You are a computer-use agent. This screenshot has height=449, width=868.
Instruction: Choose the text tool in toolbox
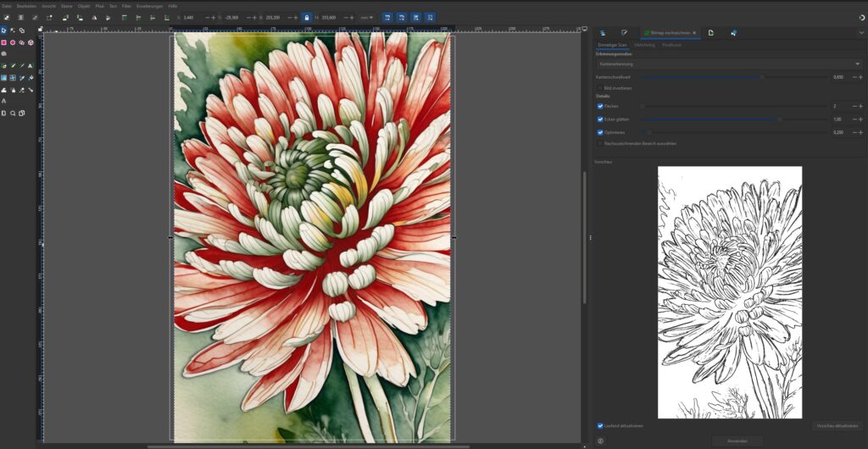tap(4, 101)
